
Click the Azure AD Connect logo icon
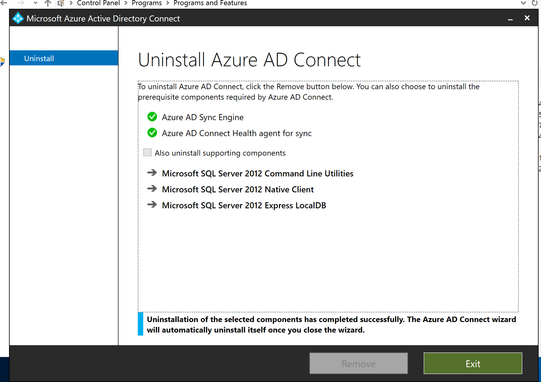click(x=18, y=18)
